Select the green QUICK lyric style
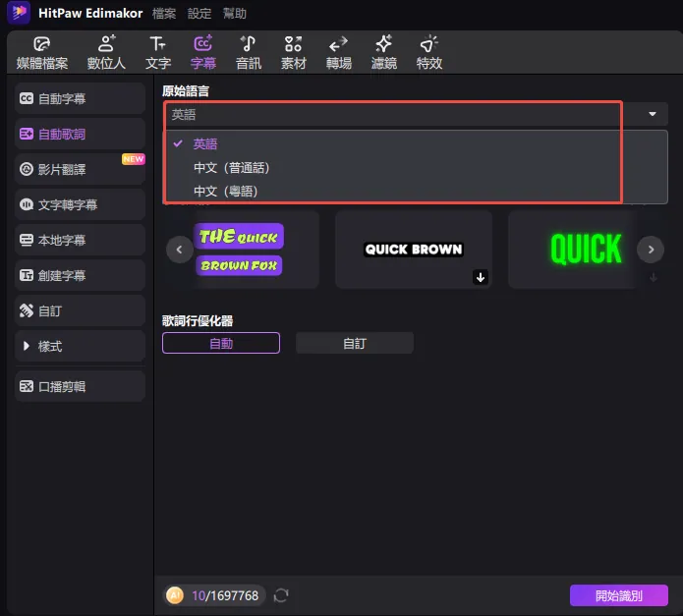 (573, 250)
